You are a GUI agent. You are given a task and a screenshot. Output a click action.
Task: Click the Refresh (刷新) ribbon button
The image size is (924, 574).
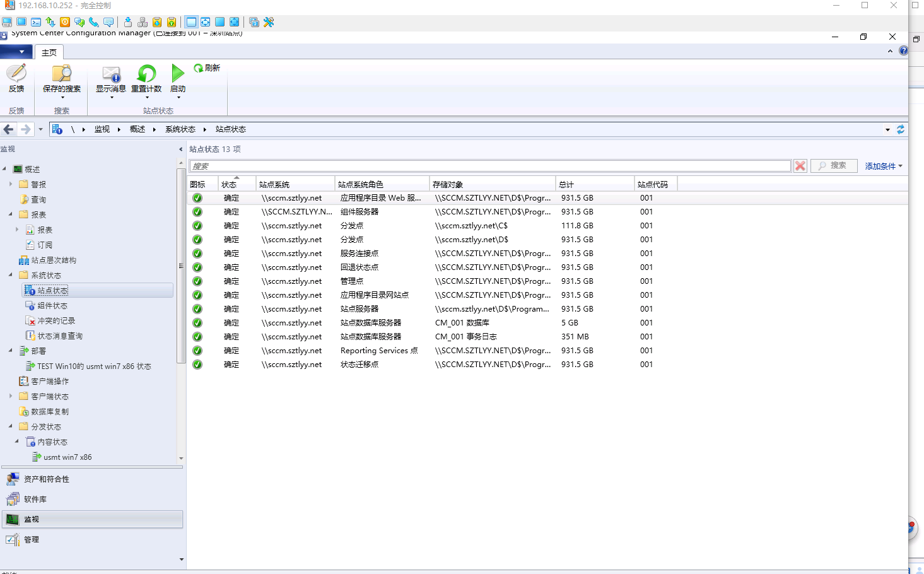click(x=207, y=68)
